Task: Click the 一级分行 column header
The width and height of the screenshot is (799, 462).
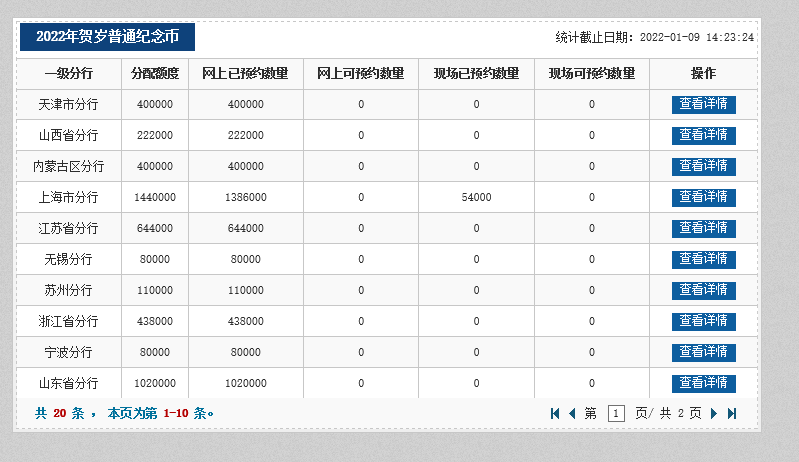Action: [69, 73]
